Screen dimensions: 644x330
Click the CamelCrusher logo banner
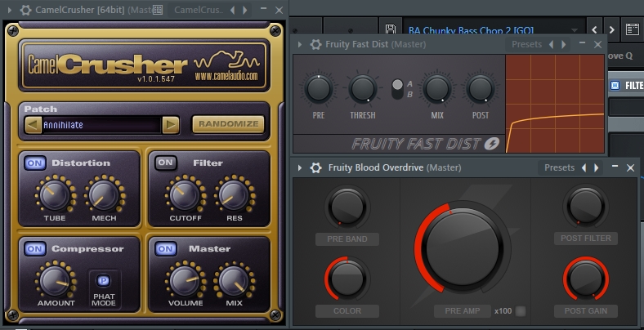pos(144,65)
